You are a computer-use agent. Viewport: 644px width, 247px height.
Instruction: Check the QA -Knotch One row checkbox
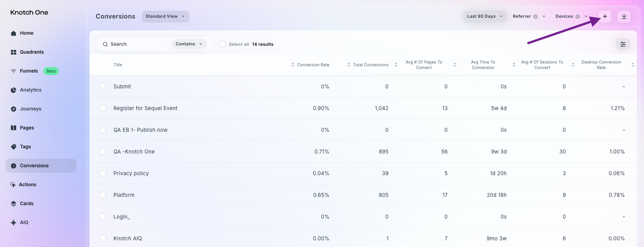click(x=103, y=152)
